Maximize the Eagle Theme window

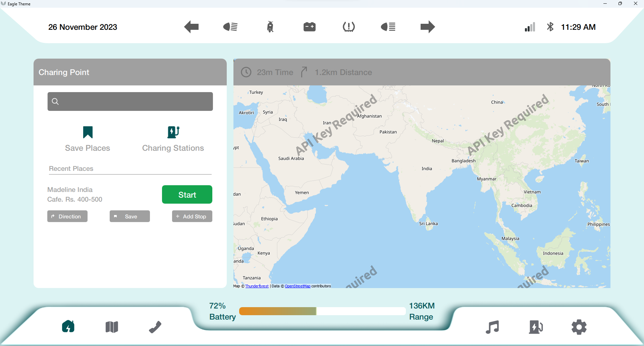pos(620,4)
